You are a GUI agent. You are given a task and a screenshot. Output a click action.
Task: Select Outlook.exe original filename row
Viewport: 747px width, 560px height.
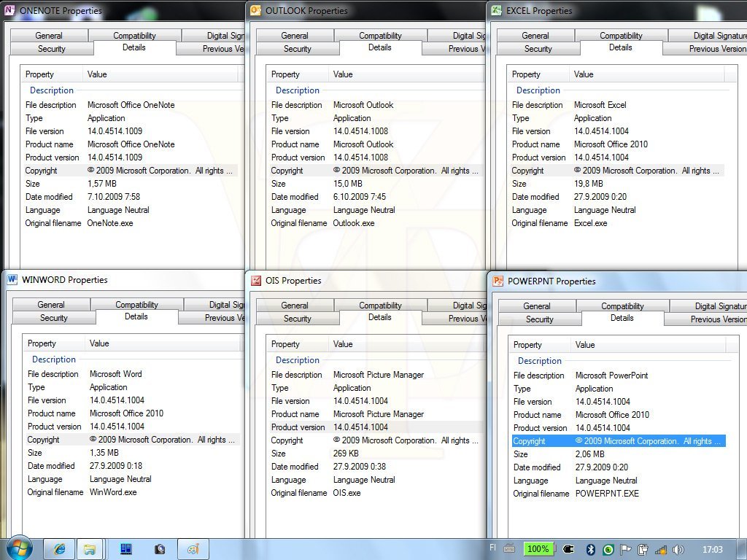[x=375, y=223]
